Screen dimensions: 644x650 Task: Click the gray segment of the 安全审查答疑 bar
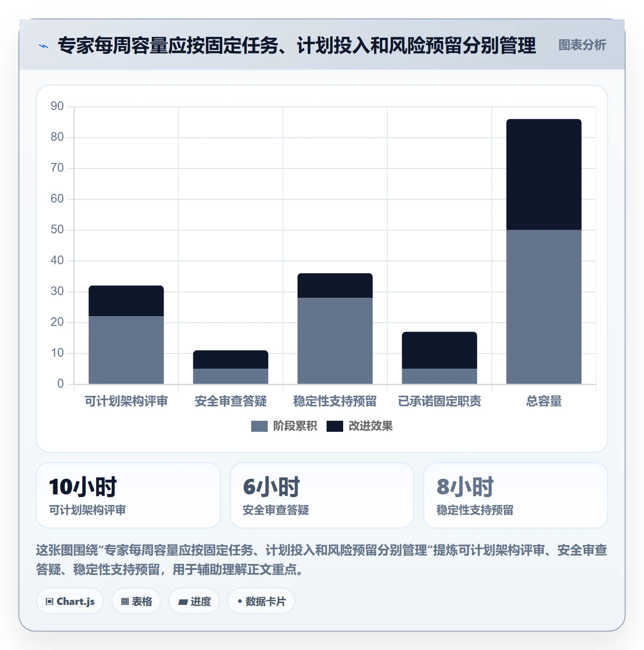click(x=230, y=376)
